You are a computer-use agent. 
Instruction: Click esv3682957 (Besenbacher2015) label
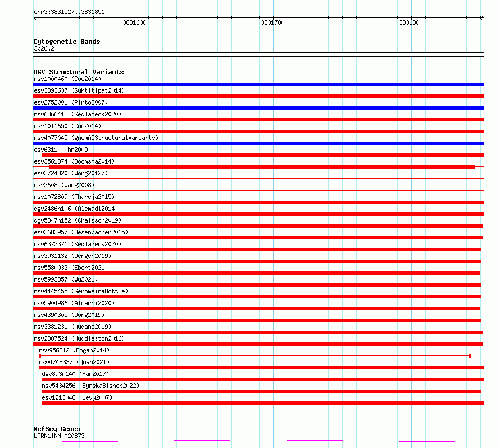click(81, 232)
